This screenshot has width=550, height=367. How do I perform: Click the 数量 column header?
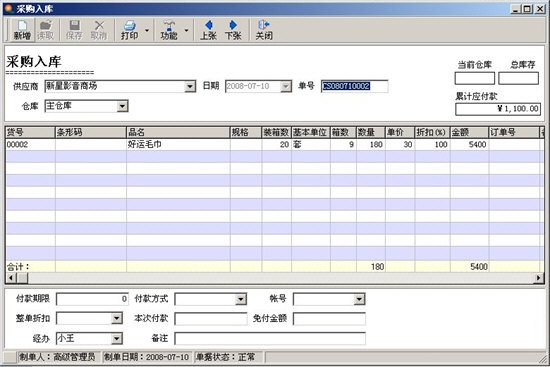coord(370,132)
